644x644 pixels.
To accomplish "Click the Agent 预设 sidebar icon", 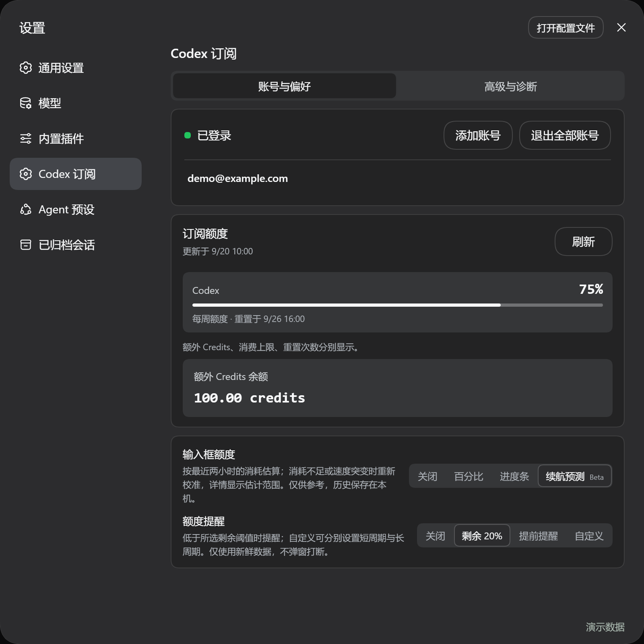I will pyautogui.click(x=26, y=209).
